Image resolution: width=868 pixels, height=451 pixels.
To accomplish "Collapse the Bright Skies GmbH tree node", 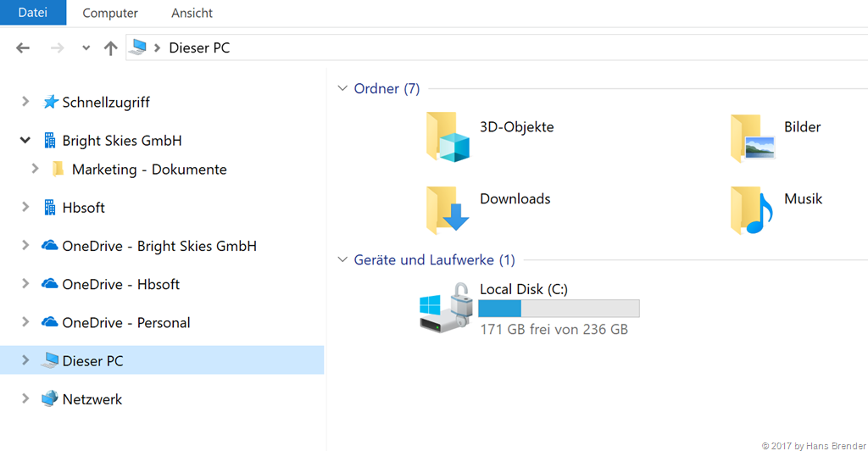I will 25,141.
